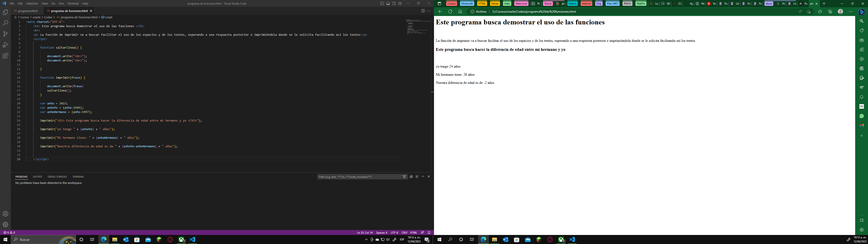Switch to the OUTPUT panel tab
868x244 pixels.
[x=37, y=177]
